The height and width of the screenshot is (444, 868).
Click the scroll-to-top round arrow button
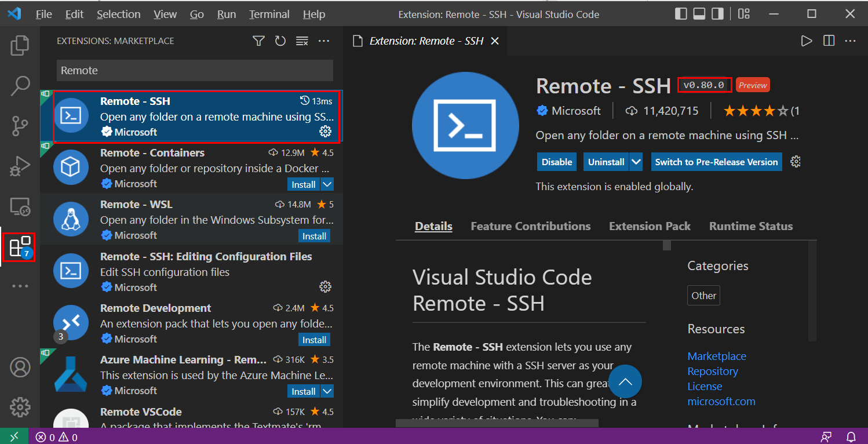click(625, 381)
